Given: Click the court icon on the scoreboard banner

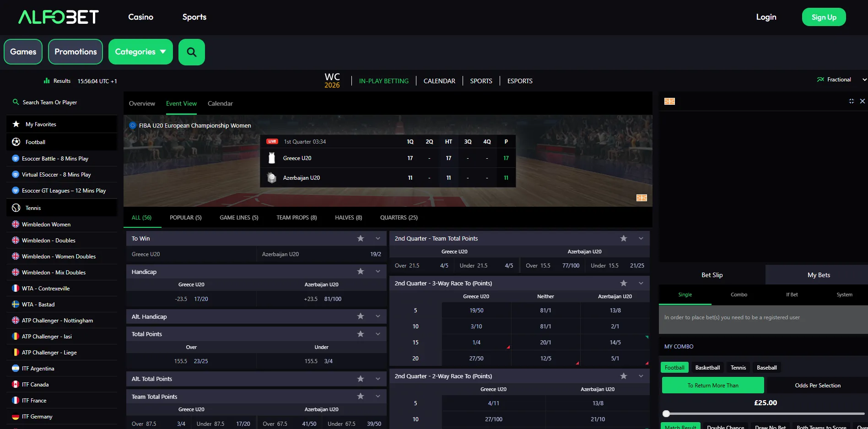Looking at the screenshot, I should click(642, 198).
